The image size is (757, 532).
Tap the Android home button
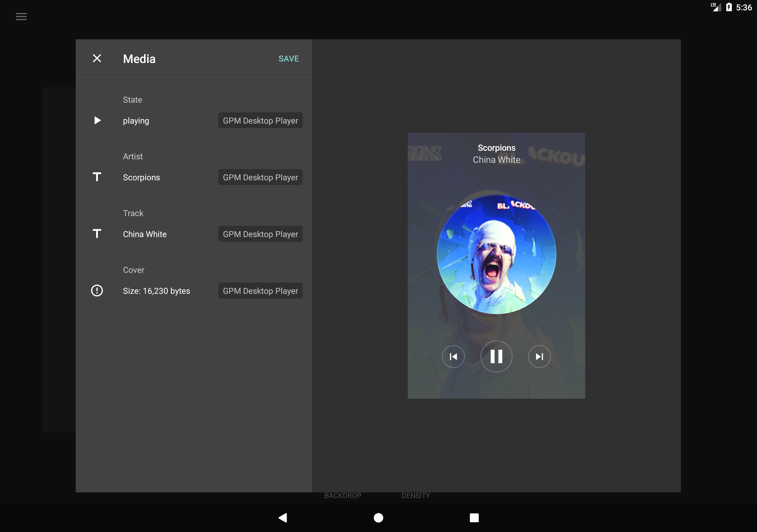click(378, 518)
